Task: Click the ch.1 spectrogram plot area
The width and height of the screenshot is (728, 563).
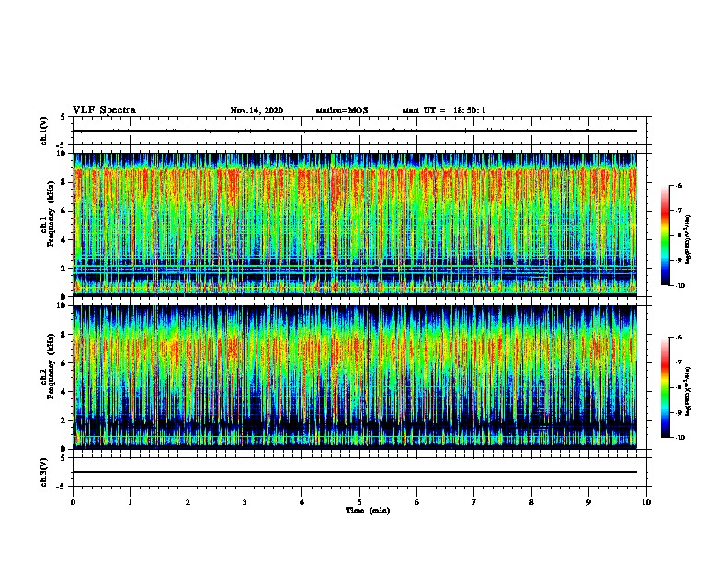Action: click(355, 224)
